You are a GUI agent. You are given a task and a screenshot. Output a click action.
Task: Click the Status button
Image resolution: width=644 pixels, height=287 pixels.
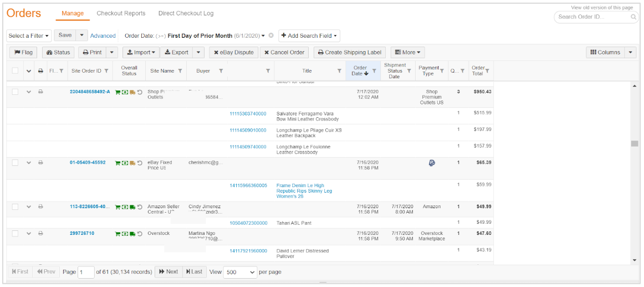(58, 52)
